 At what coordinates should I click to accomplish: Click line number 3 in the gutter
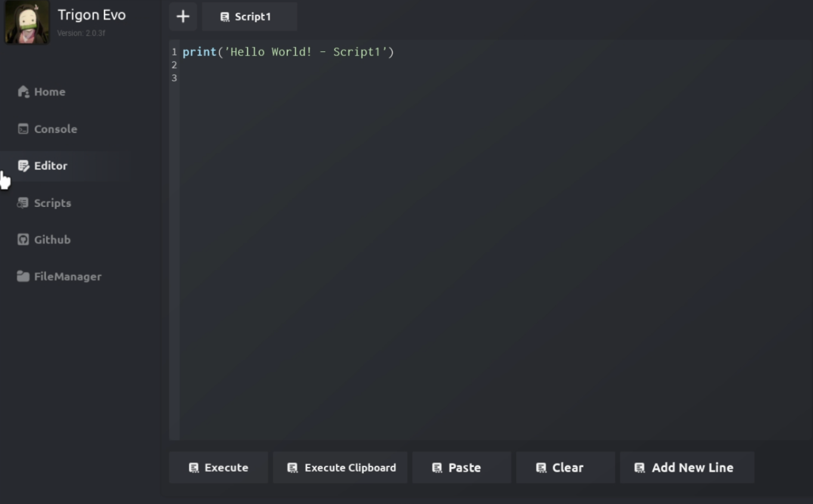(174, 78)
